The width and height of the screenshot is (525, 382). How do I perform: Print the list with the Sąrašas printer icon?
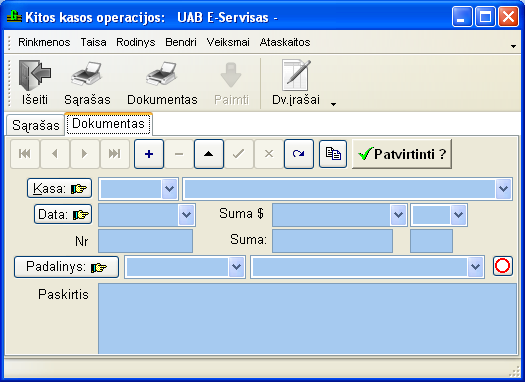tap(87, 74)
